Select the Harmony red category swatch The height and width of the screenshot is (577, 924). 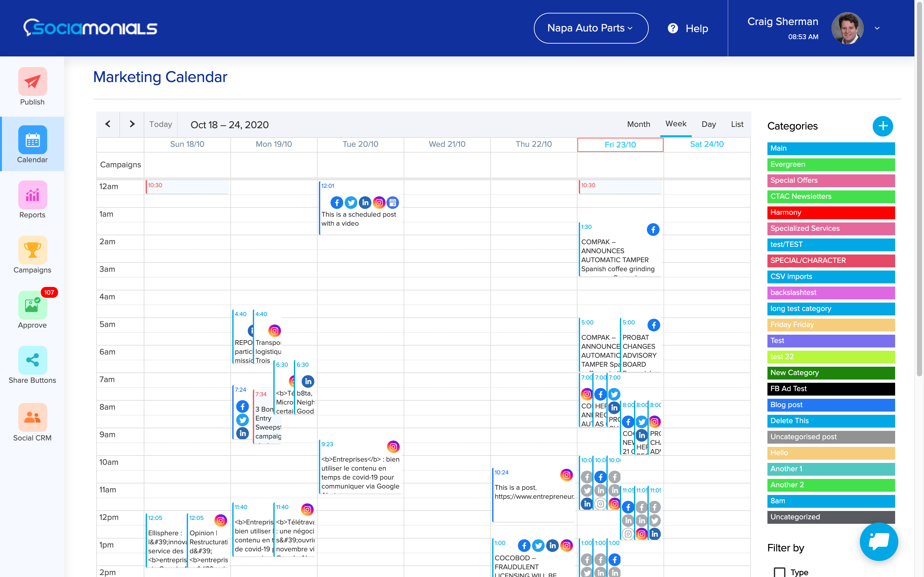point(831,213)
